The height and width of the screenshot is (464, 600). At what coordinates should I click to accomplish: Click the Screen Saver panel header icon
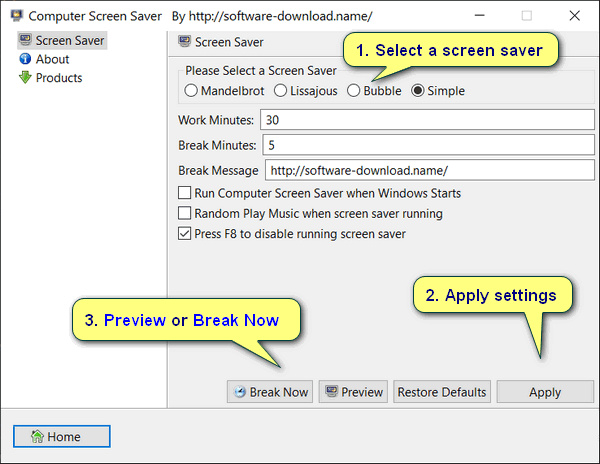point(184,42)
